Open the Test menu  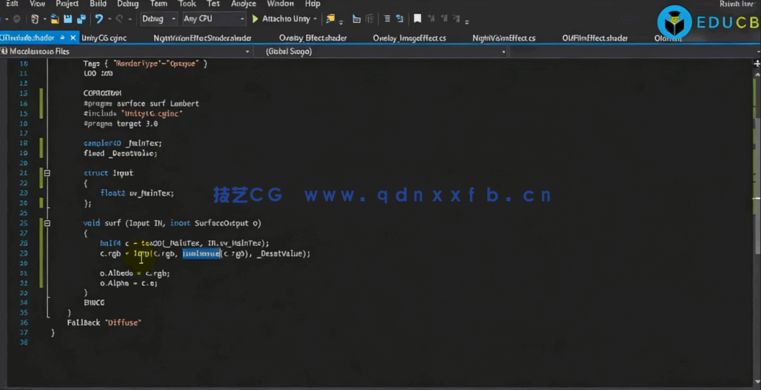(214, 4)
